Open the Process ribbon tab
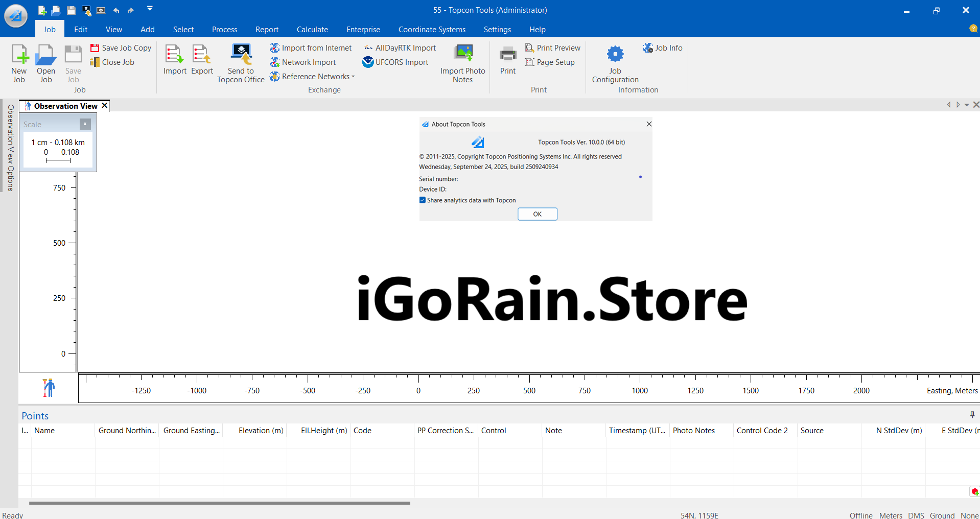The width and height of the screenshot is (980, 519). [x=224, y=30]
